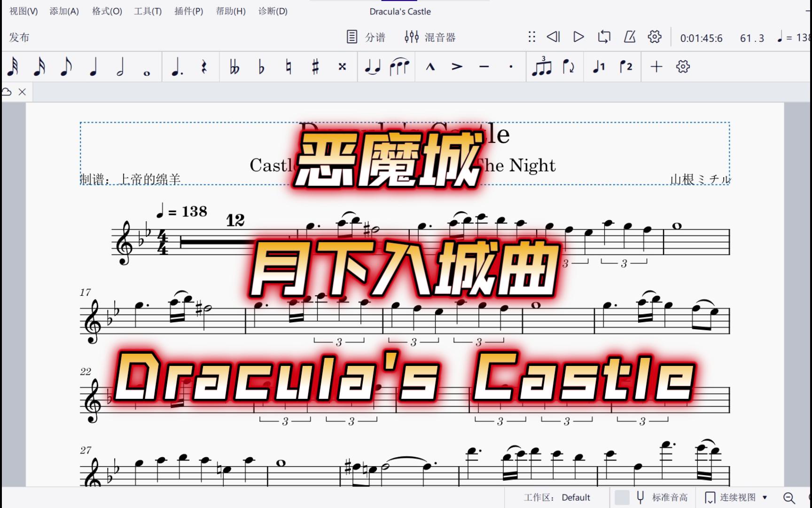This screenshot has width=812, height=508.
Task: Open playback settings
Action: pos(655,37)
